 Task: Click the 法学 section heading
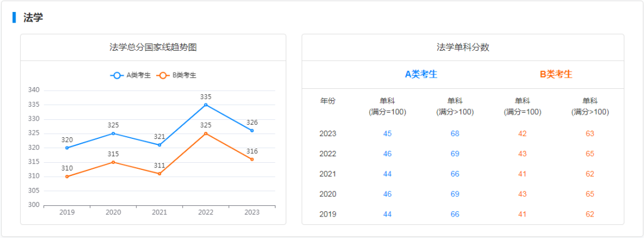point(33,17)
